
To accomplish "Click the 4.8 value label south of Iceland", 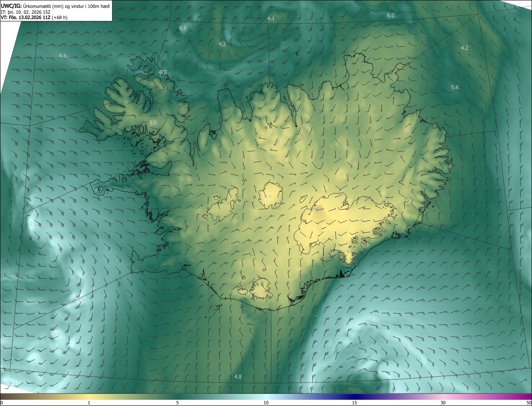I will click(x=238, y=377).
